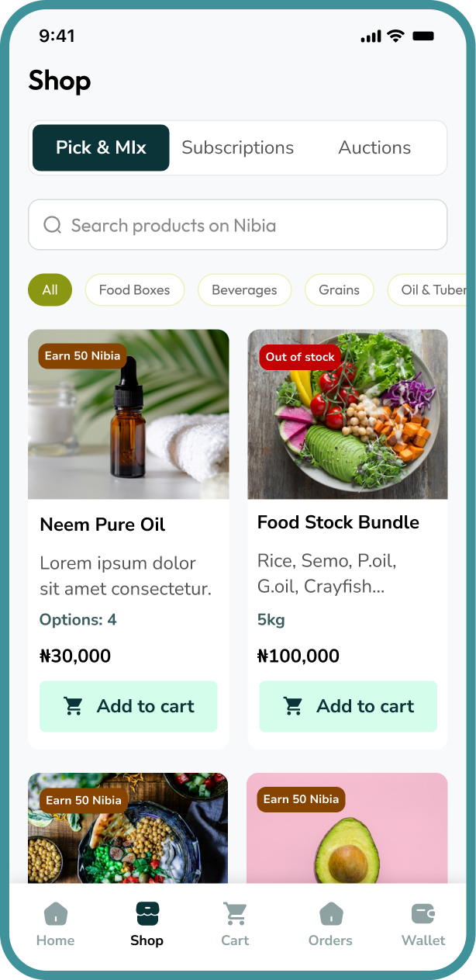The width and height of the screenshot is (476, 980).
Task: Select the Pick & MIx tab
Action: [101, 147]
